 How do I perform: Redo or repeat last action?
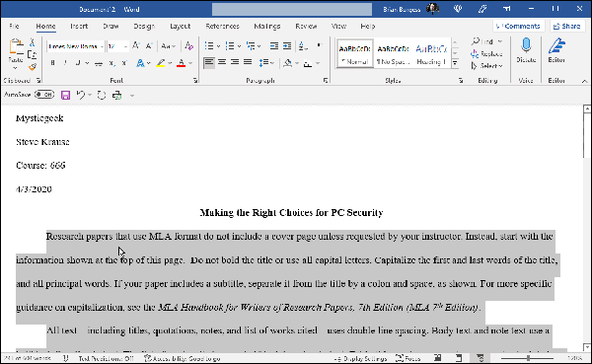(102, 95)
